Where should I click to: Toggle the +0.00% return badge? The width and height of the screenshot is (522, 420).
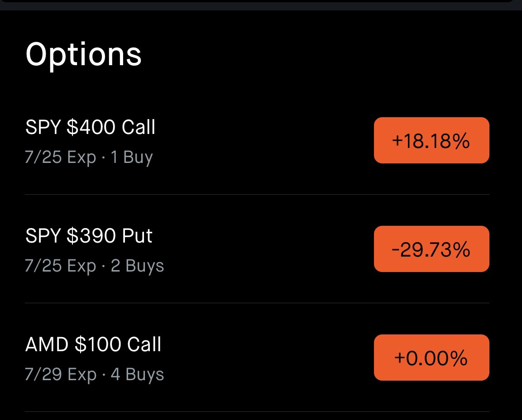click(x=431, y=358)
